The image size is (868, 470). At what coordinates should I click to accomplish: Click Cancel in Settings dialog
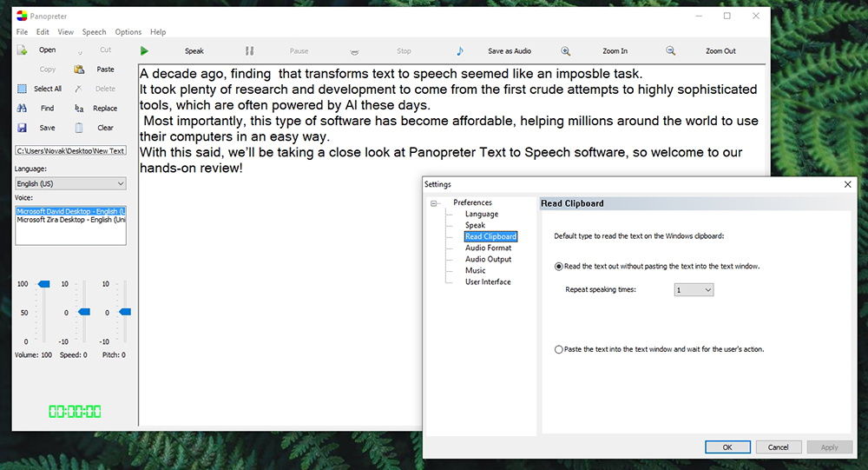click(x=778, y=447)
